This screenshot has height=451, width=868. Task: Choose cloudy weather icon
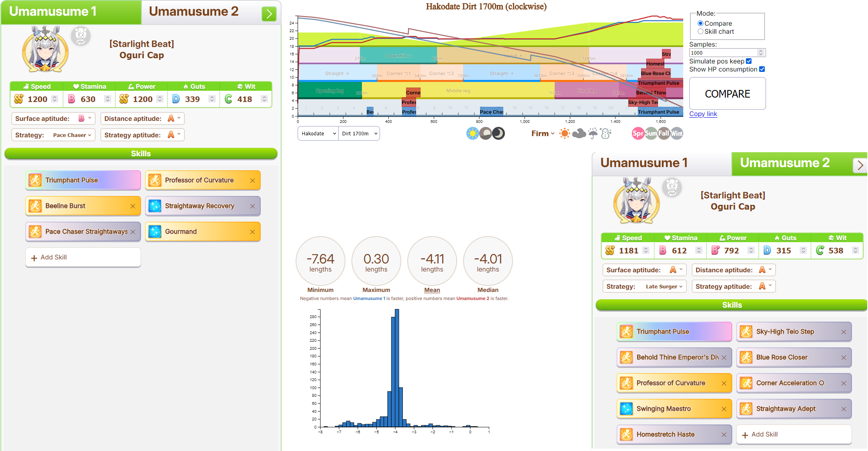[579, 133]
